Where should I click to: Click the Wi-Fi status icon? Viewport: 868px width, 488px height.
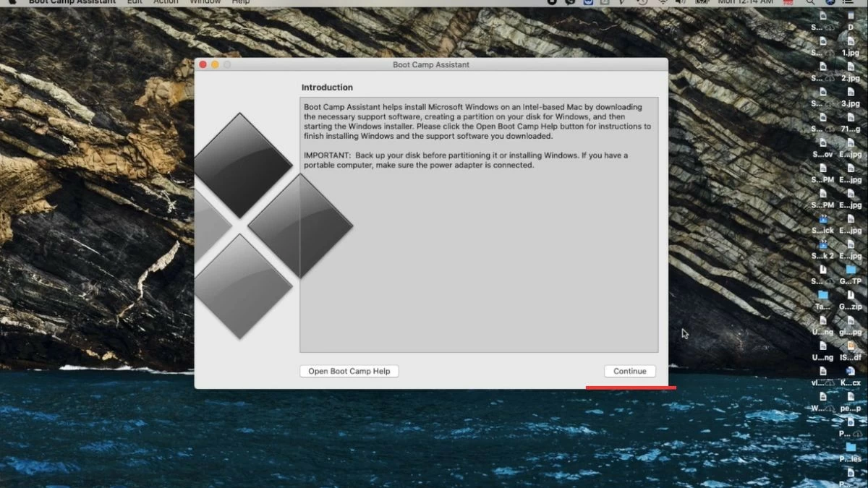coord(663,2)
